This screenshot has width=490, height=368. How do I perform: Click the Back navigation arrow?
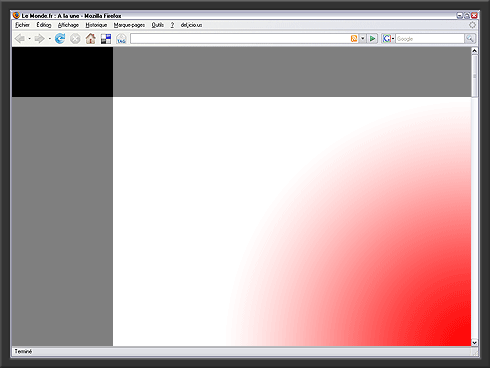(x=20, y=39)
